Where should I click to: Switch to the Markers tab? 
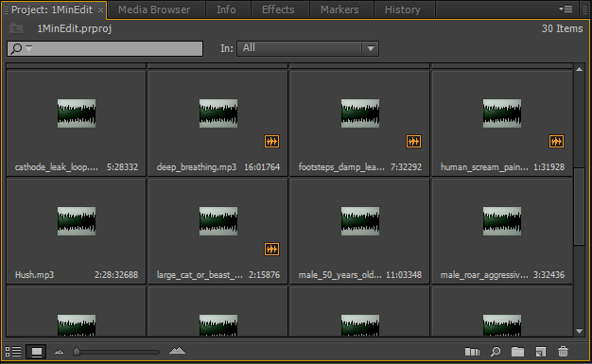coord(340,9)
